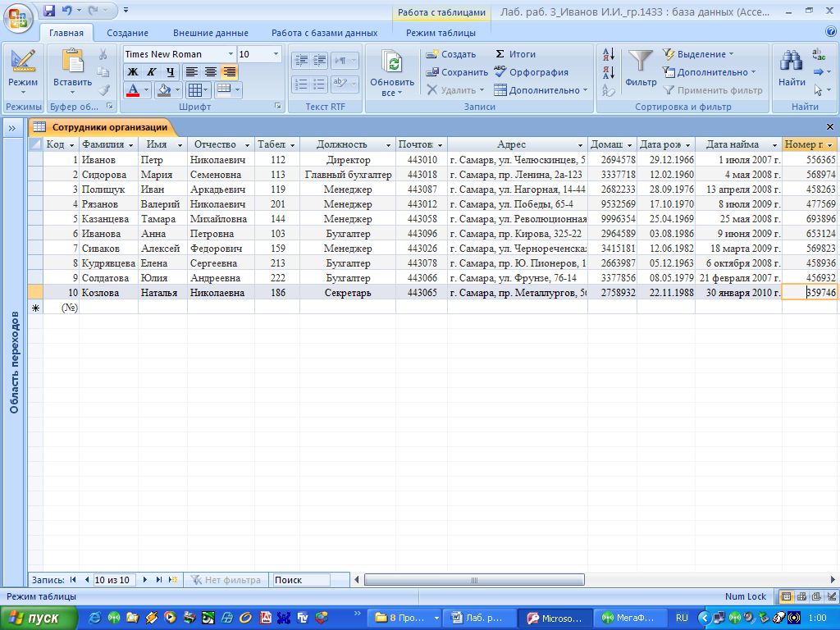840x630 pixels.
Task: Open Работа с базами данных tab
Action: (324, 33)
